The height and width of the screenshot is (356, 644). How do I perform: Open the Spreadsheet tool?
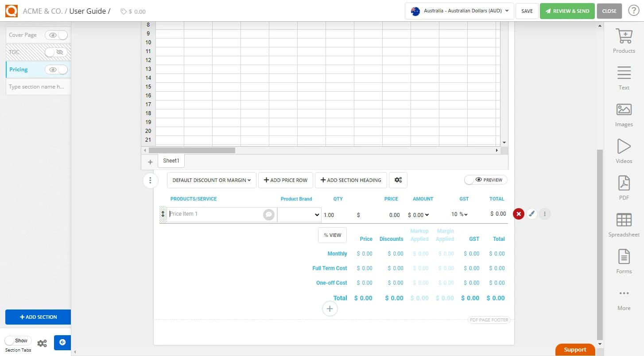tap(624, 224)
